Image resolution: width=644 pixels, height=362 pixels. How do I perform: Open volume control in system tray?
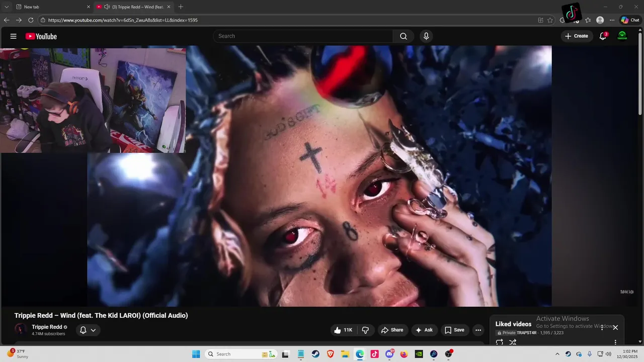608,354
